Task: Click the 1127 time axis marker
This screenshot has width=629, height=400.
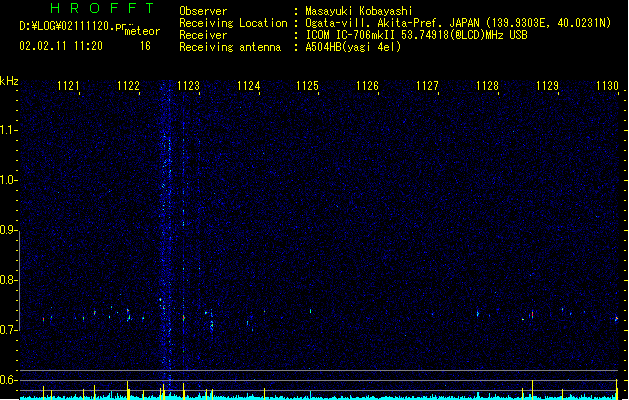Action: [427, 86]
